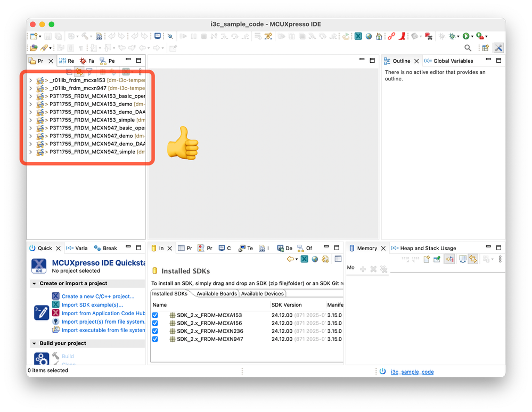This screenshot has width=532, height=412.
Task: Toggle the SDK_2.x_FRDM-MCXA156 checkbox
Action: click(x=155, y=323)
